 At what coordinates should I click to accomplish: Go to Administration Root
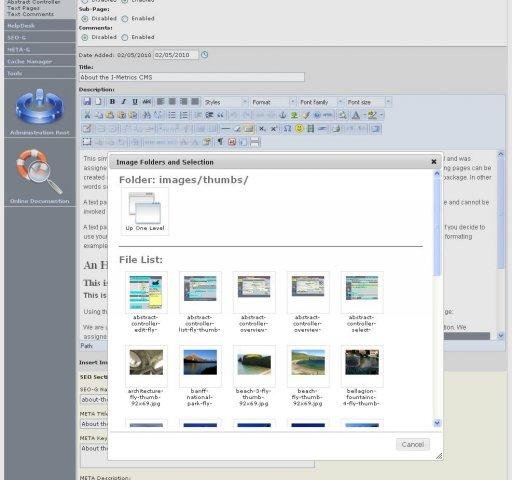40,111
